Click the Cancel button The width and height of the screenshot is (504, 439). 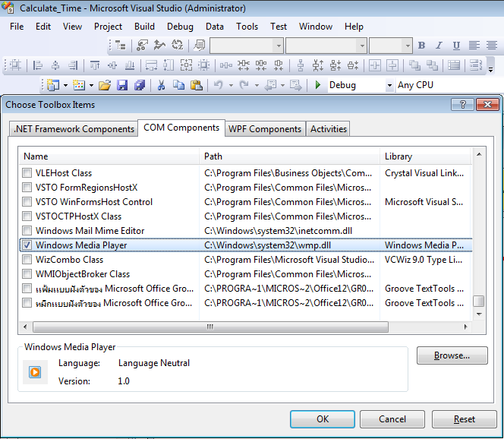[392, 419]
